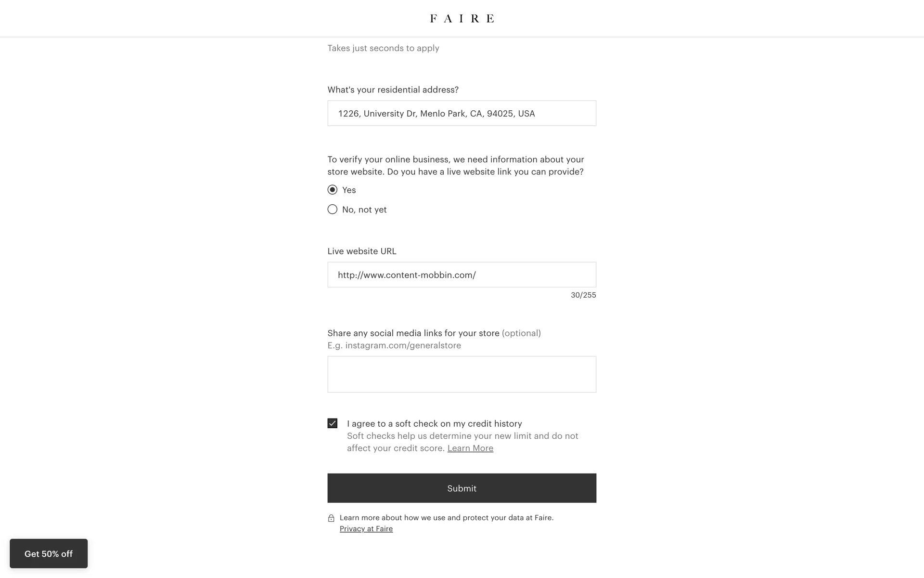Choose the "No, not yet" radio button
Viewport: 924px width, 578px height.
coord(333,210)
